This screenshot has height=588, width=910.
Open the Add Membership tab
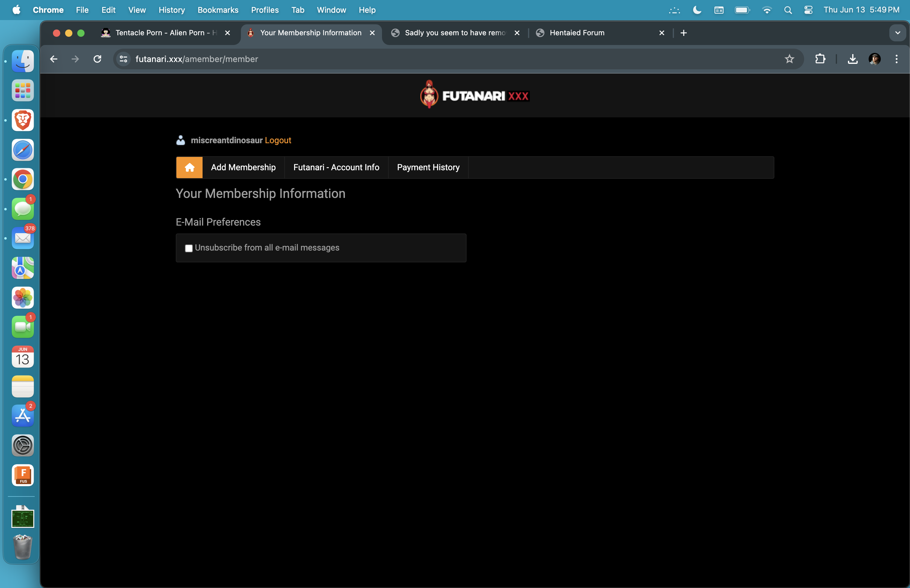tap(243, 167)
